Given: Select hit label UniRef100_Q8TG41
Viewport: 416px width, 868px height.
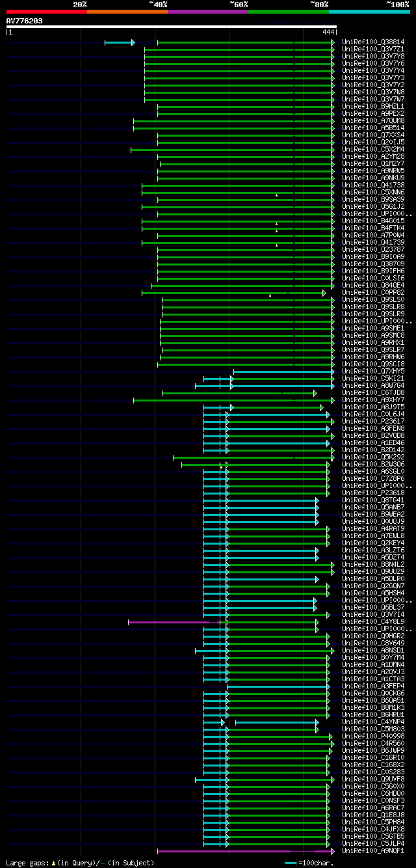Looking at the screenshot, I should pos(373,500).
